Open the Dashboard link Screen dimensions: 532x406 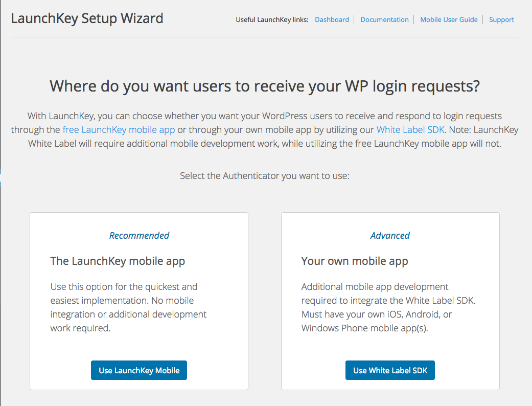point(332,20)
